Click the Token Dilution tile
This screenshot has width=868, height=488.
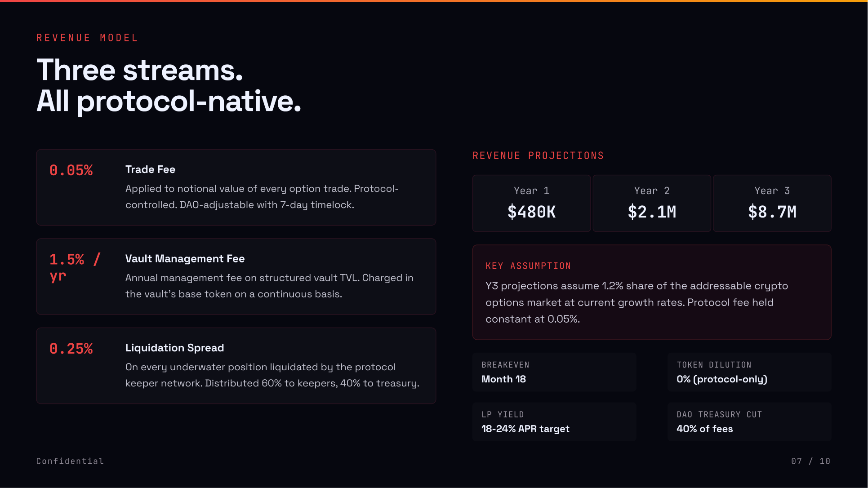[x=749, y=372]
